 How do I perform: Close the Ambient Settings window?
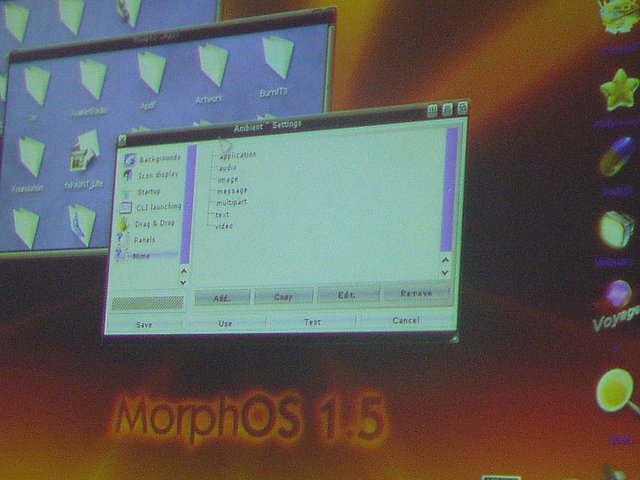click(x=122, y=140)
